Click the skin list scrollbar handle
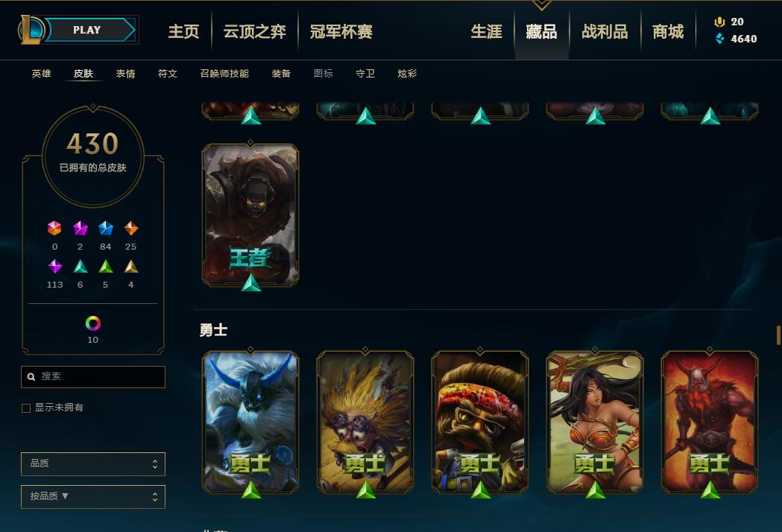 click(x=778, y=335)
